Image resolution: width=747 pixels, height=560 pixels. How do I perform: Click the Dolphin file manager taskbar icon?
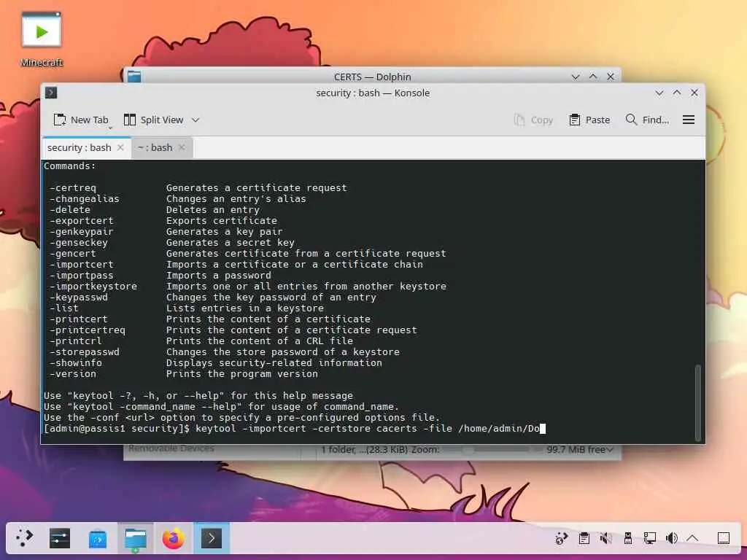(x=136, y=538)
